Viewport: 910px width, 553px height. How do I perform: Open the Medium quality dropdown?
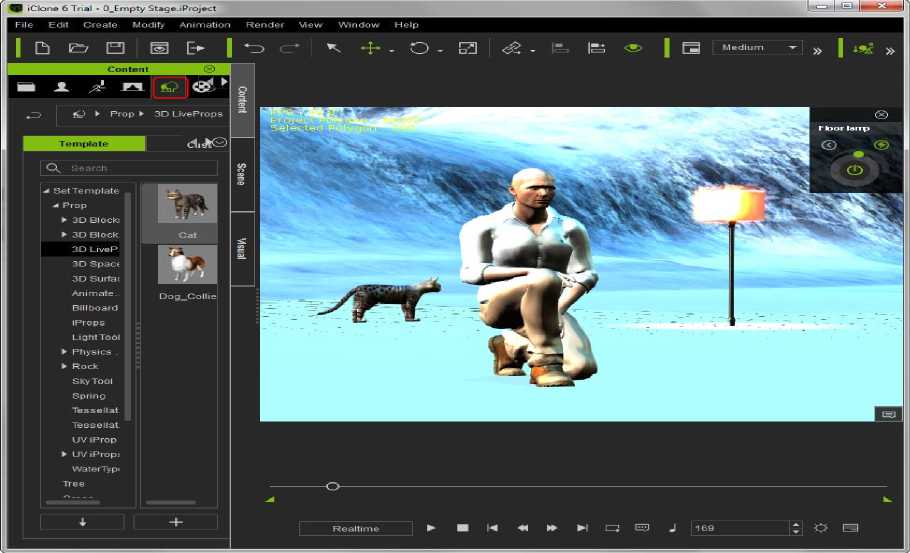point(757,48)
